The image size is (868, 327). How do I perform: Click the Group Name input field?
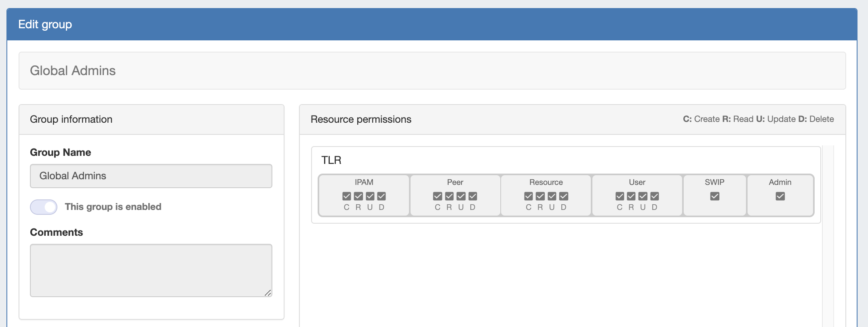point(151,176)
